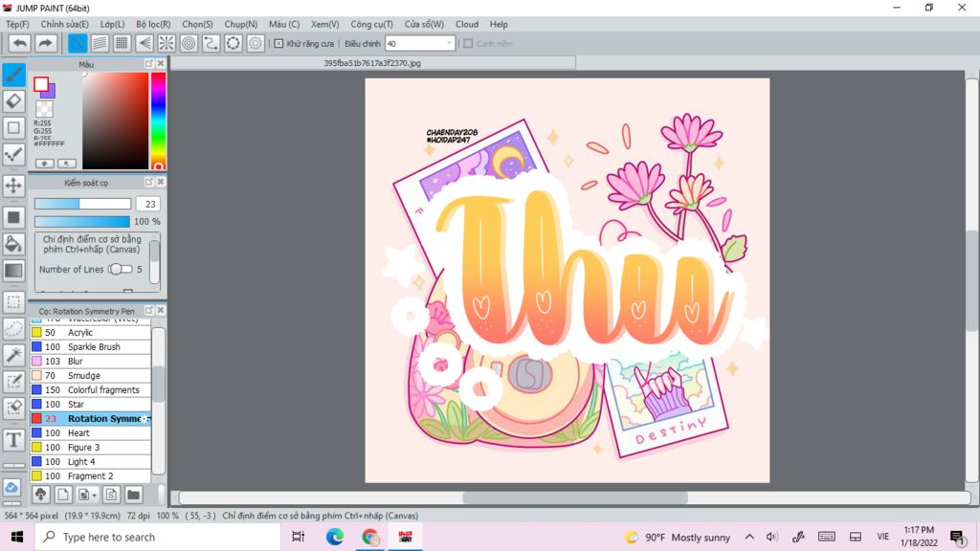Enable radial snap
Viewport: 980px width, 551px height.
pyautogui.click(x=167, y=43)
